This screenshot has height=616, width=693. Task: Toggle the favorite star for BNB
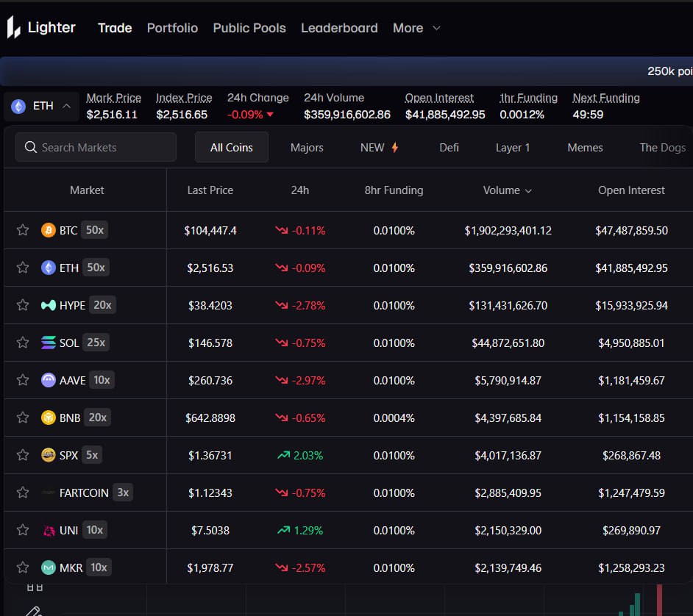point(23,418)
